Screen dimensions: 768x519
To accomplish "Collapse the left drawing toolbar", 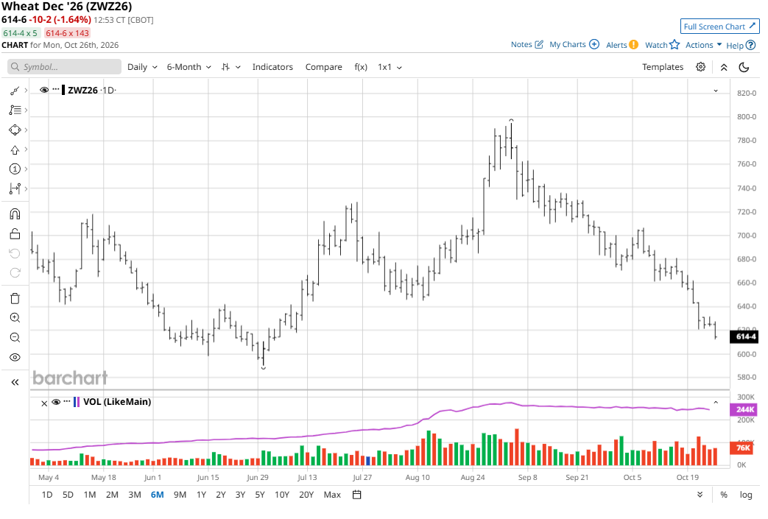I will coord(15,382).
